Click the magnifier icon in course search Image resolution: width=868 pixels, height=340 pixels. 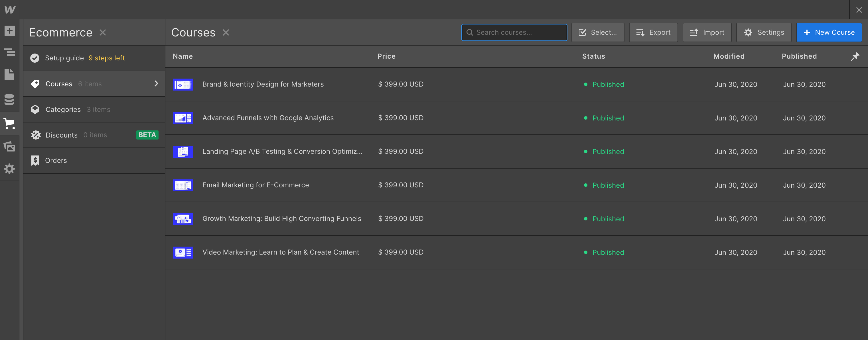pos(470,32)
